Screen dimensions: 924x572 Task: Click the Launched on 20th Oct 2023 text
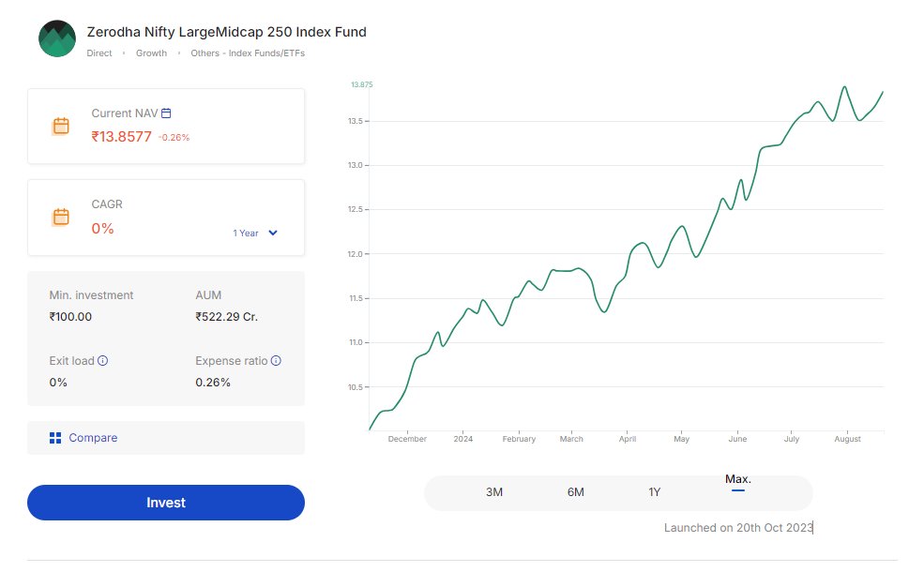(738, 528)
